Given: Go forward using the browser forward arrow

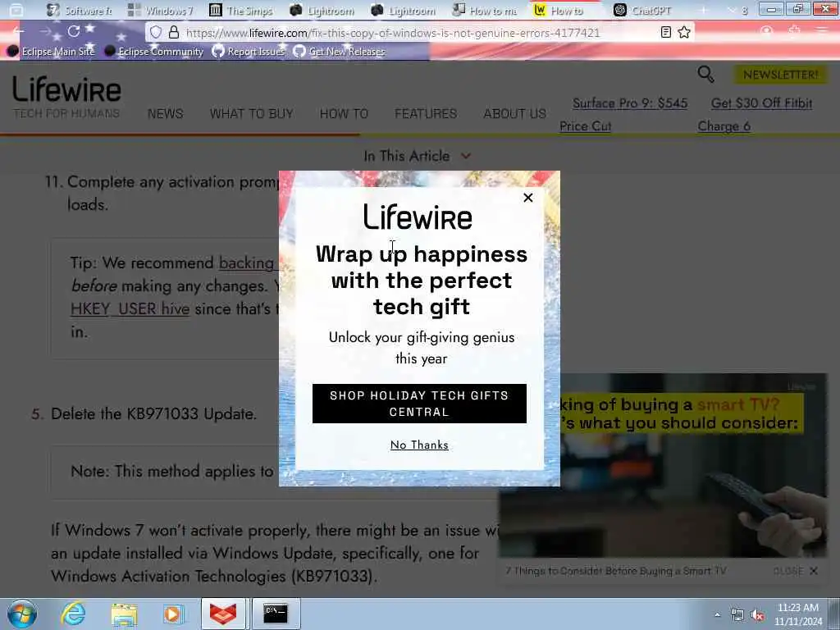Looking at the screenshot, I should pyautogui.click(x=46, y=32).
